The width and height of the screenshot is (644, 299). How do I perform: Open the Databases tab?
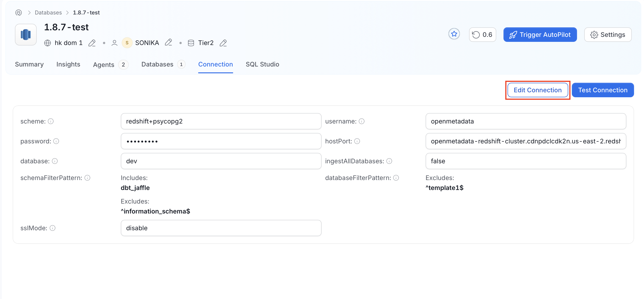pos(163,64)
